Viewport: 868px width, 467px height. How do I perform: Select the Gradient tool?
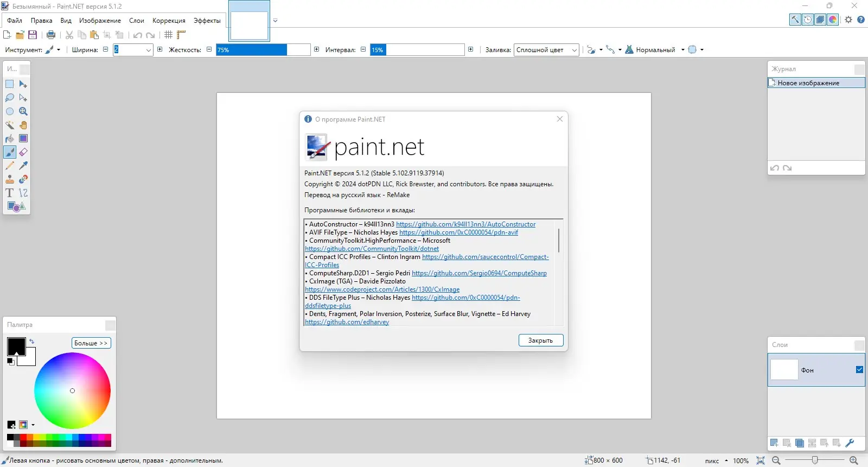coord(23,138)
